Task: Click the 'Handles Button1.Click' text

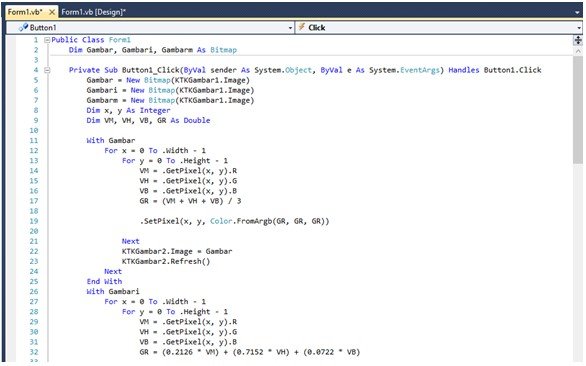Action: [x=495, y=70]
